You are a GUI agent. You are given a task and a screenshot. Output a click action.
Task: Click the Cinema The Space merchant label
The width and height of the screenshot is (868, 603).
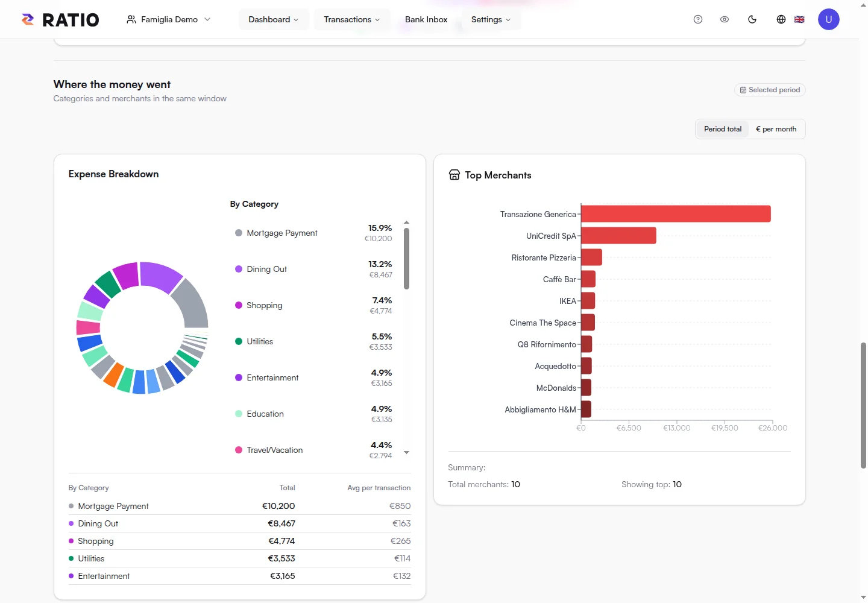pyautogui.click(x=542, y=323)
